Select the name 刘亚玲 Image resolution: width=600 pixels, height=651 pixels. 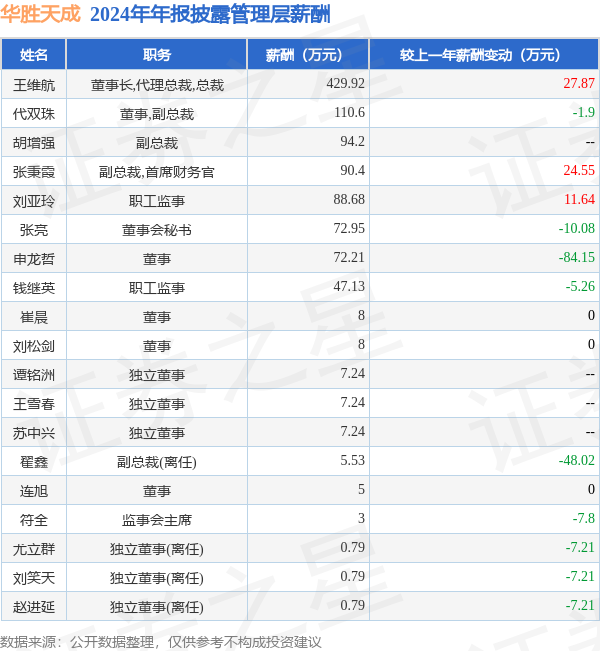coord(34,201)
